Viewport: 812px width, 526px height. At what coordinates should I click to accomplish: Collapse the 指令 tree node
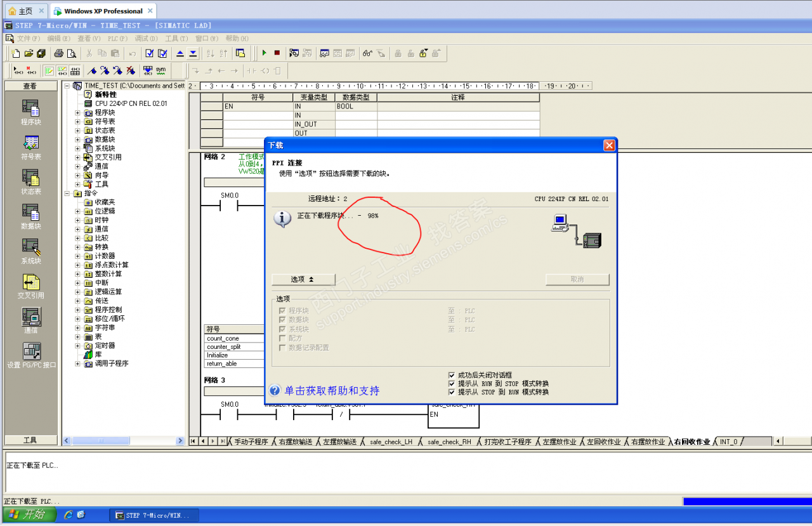point(67,193)
